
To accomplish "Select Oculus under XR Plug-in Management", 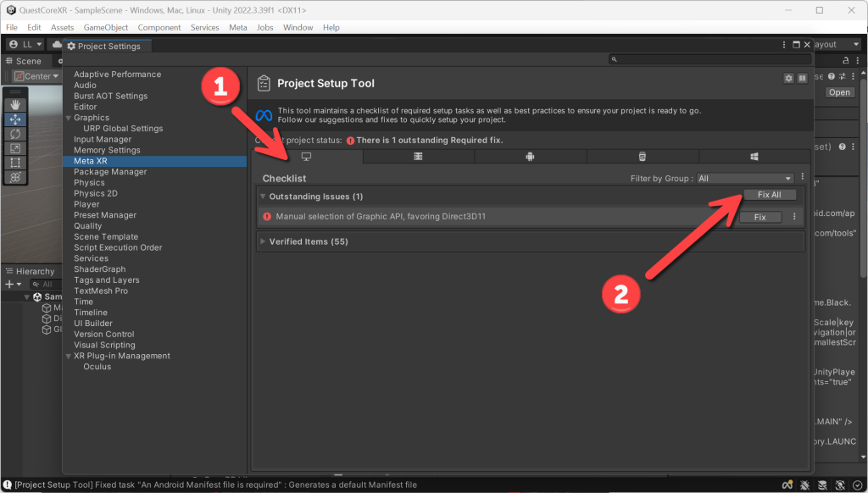I will 97,366.
